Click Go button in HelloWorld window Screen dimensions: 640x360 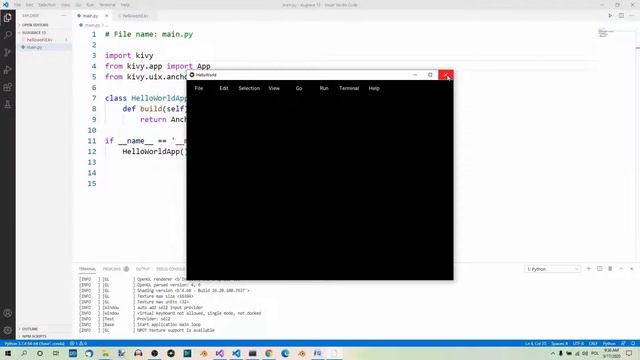(x=299, y=88)
